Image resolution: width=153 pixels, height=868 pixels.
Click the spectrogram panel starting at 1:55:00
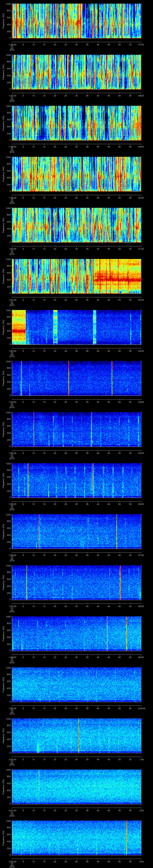(77, 480)
